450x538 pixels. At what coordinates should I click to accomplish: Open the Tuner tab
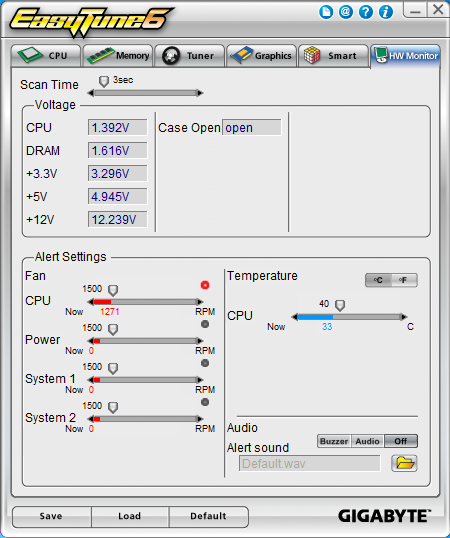(190, 56)
